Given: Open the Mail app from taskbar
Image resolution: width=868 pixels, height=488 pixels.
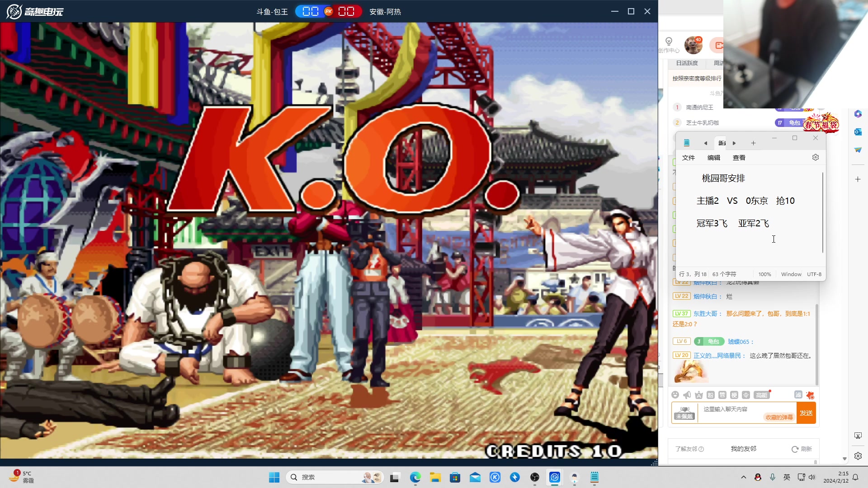Looking at the screenshot, I should click(x=475, y=477).
